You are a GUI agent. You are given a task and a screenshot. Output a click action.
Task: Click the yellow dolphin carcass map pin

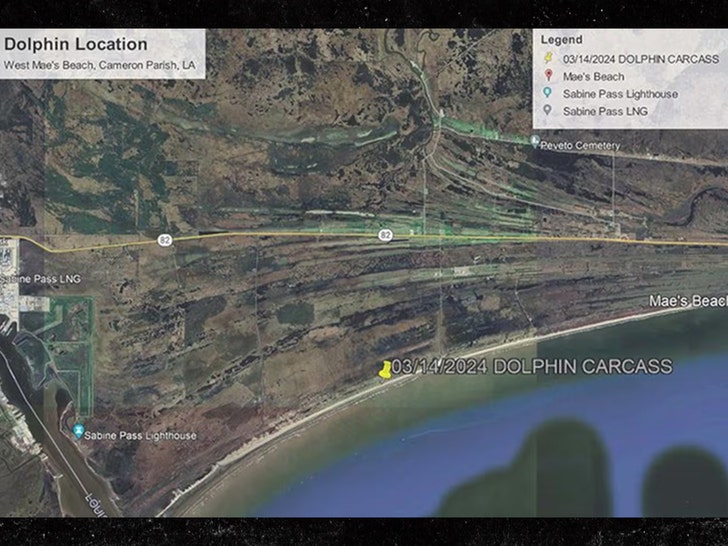point(384,370)
